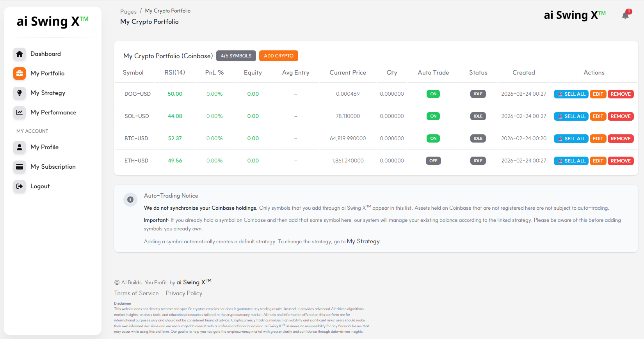Click the Current Price column header
Image resolution: width=644 pixels, height=339 pixels.
pos(348,73)
